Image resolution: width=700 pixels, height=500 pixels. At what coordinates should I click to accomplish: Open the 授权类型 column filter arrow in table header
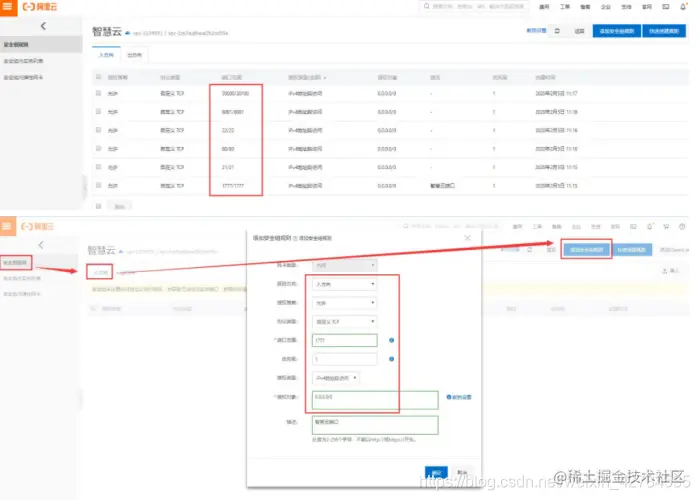325,78
